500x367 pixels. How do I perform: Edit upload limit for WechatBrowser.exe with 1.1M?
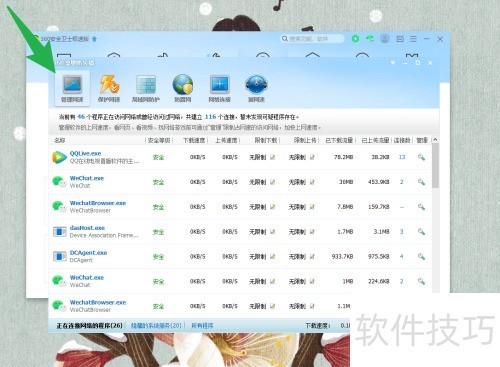(x=312, y=306)
